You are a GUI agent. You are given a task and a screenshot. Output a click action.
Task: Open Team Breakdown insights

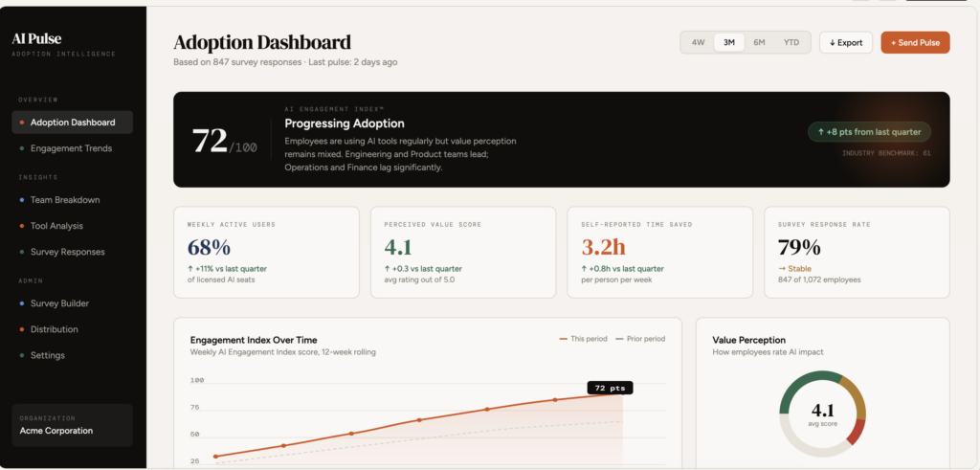65,200
